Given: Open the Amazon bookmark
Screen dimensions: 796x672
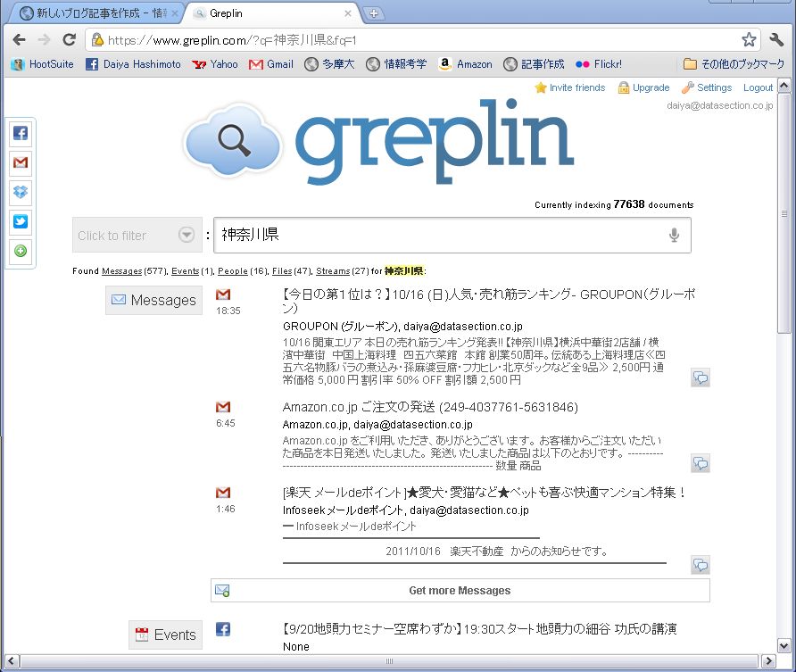Looking at the screenshot, I should (x=466, y=64).
